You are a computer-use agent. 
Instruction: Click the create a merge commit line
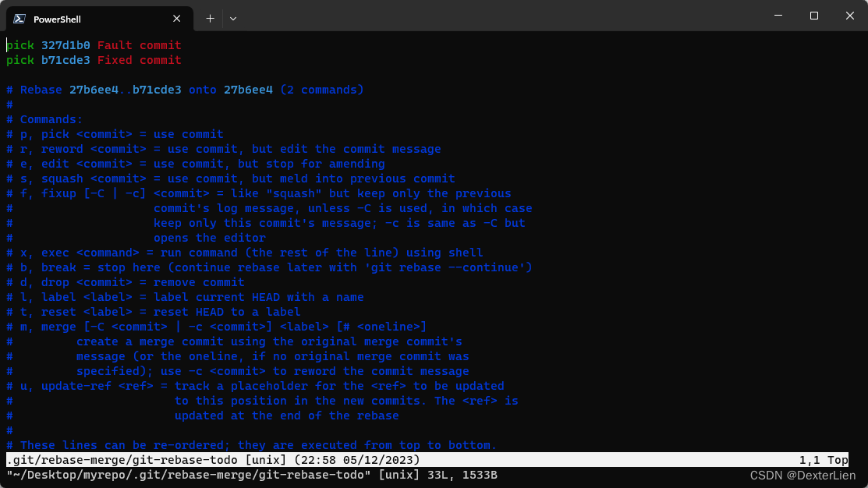[269, 342]
